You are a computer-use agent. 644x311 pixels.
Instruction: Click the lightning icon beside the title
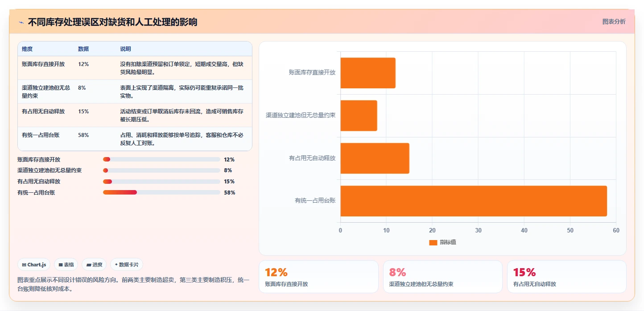click(21, 22)
